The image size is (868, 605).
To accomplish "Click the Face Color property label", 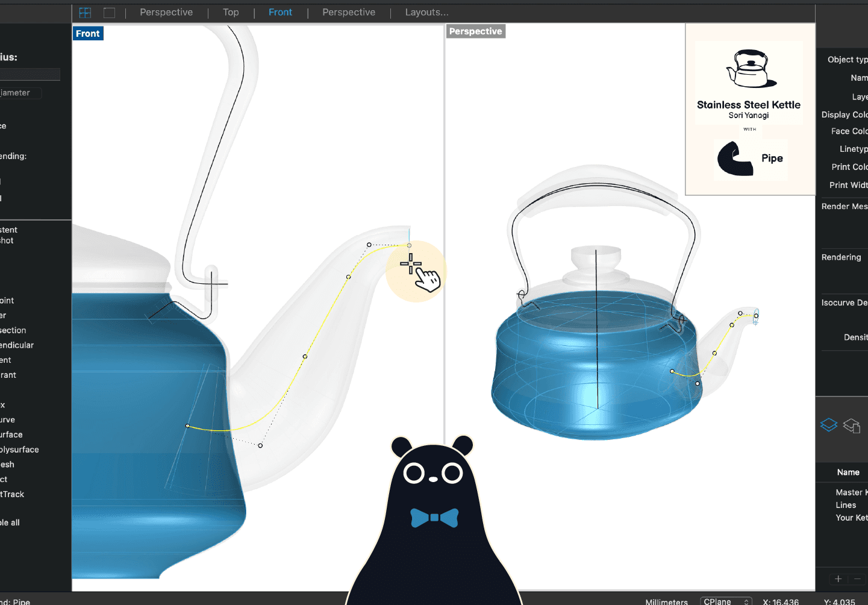I will click(x=849, y=131).
